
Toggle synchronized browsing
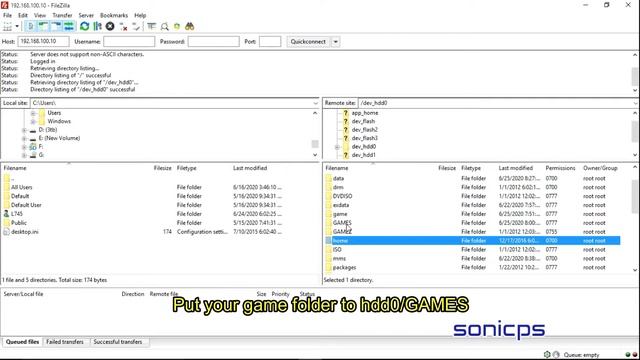click(x=177, y=27)
